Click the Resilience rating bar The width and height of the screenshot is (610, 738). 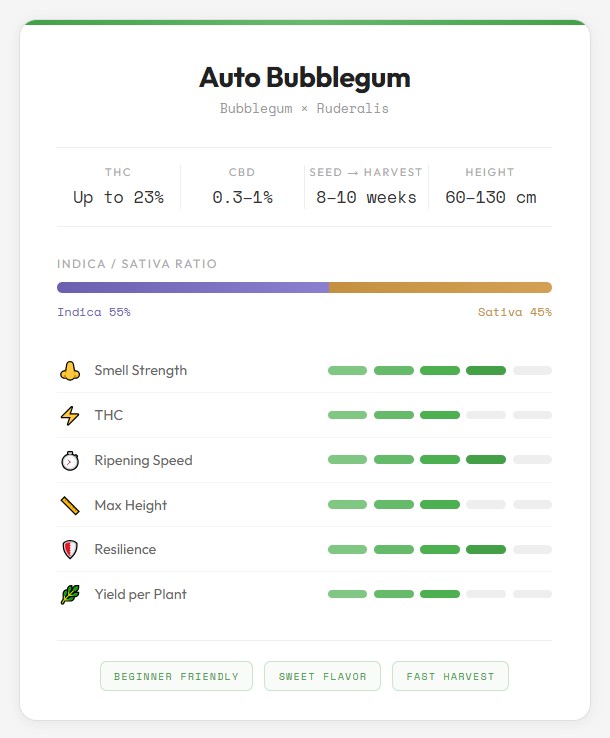[439, 550]
